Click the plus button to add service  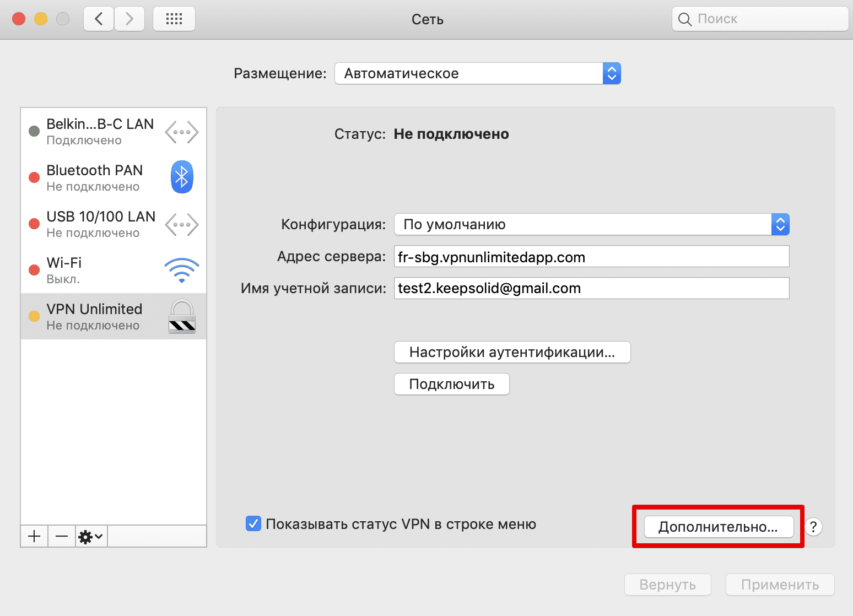[x=34, y=536]
